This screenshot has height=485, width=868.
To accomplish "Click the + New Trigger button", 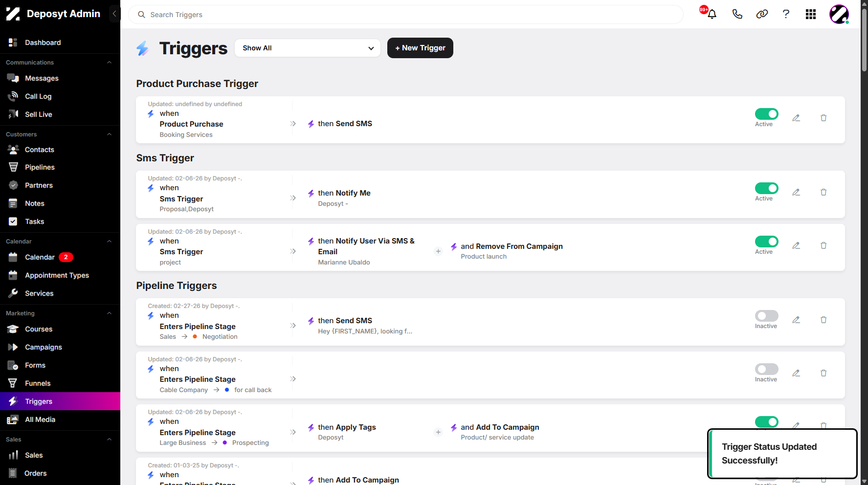I will point(420,48).
